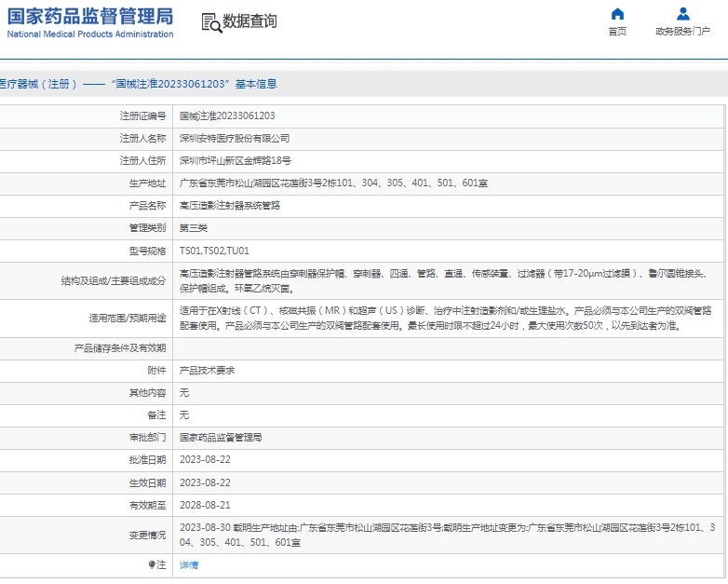Click the 生产地址 field label
Screen dimensions: 728x584
[147, 183]
